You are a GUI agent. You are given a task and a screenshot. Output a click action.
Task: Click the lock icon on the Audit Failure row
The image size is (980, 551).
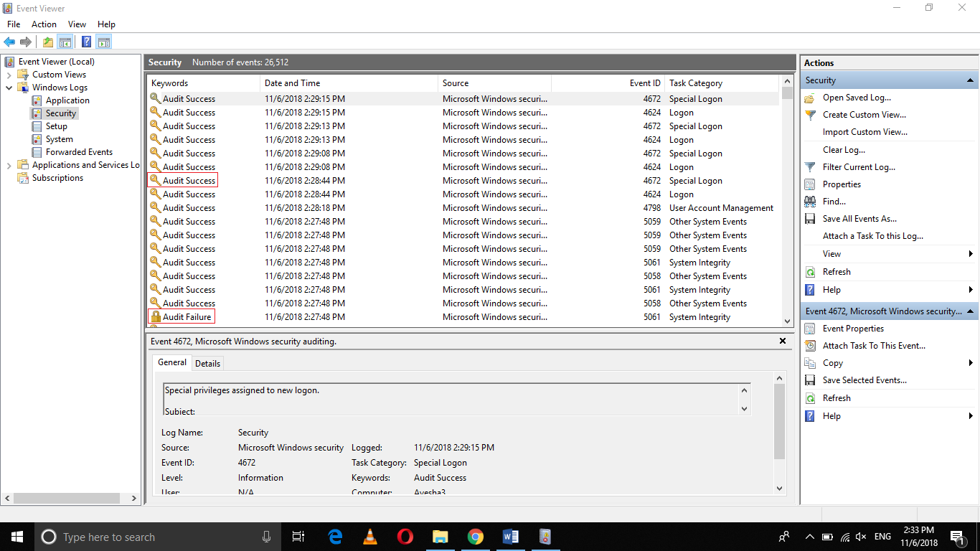click(155, 316)
